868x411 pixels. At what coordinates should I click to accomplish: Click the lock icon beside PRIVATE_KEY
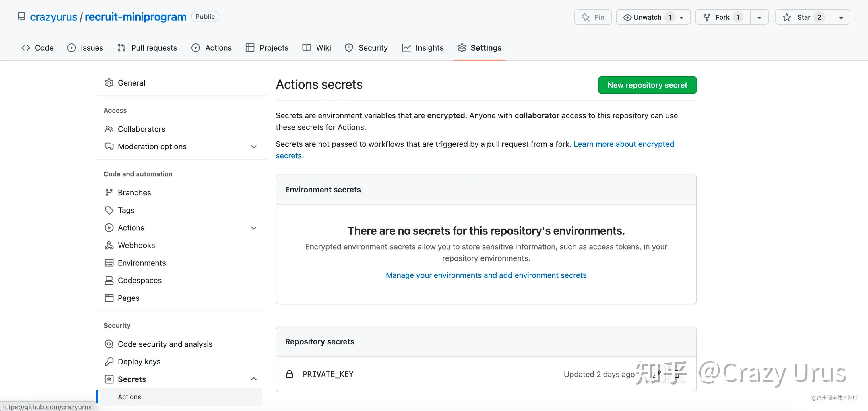(x=289, y=374)
